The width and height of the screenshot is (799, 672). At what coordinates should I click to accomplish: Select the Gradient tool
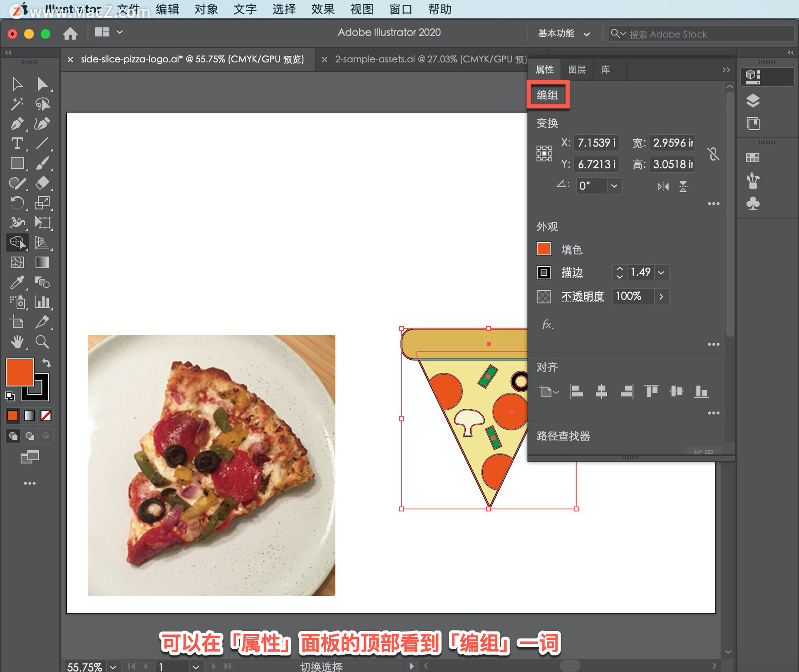coord(42,262)
